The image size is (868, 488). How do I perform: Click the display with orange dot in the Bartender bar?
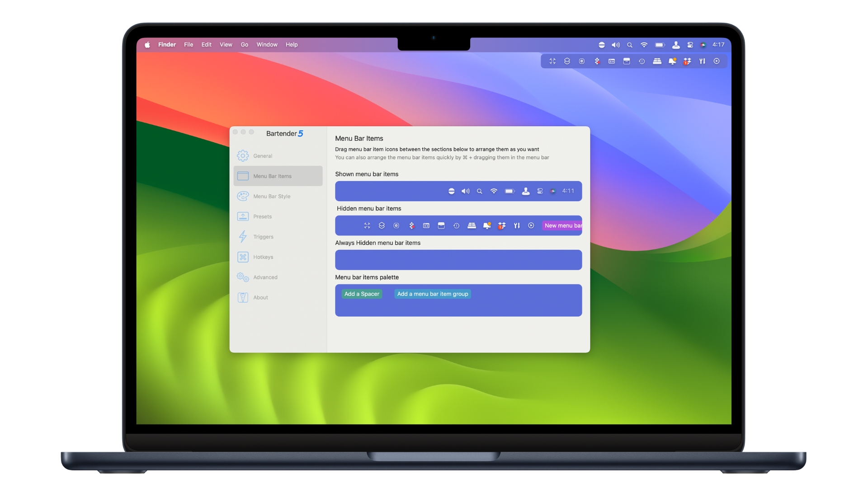coord(673,61)
